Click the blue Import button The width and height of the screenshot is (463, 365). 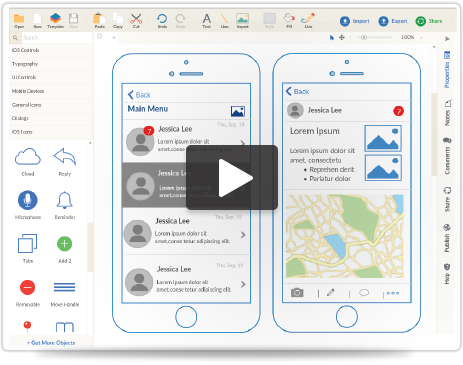pyautogui.click(x=355, y=21)
